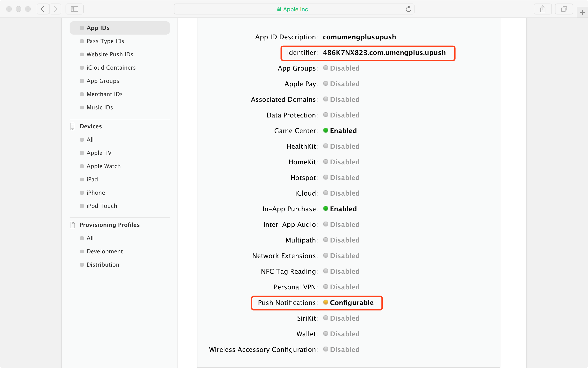Click the green dot beside In-App Purchase
Image resolution: width=588 pixels, height=368 pixels.
click(325, 209)
